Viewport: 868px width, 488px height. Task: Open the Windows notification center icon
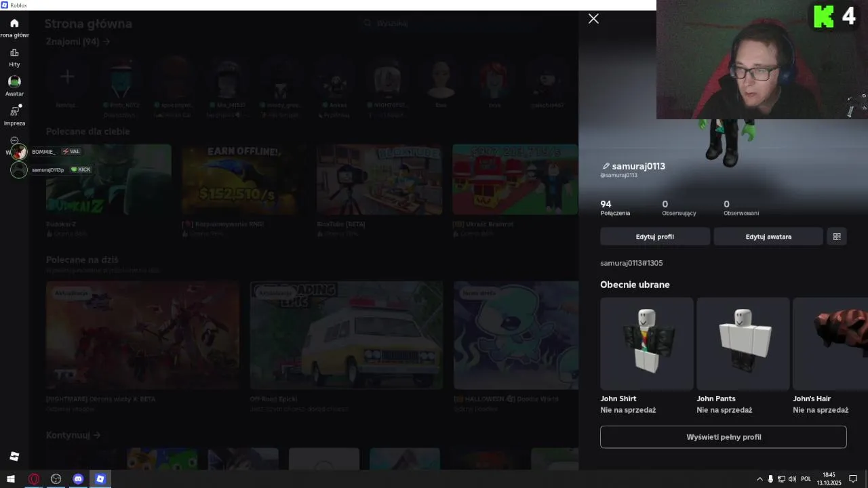coord(853,479)
